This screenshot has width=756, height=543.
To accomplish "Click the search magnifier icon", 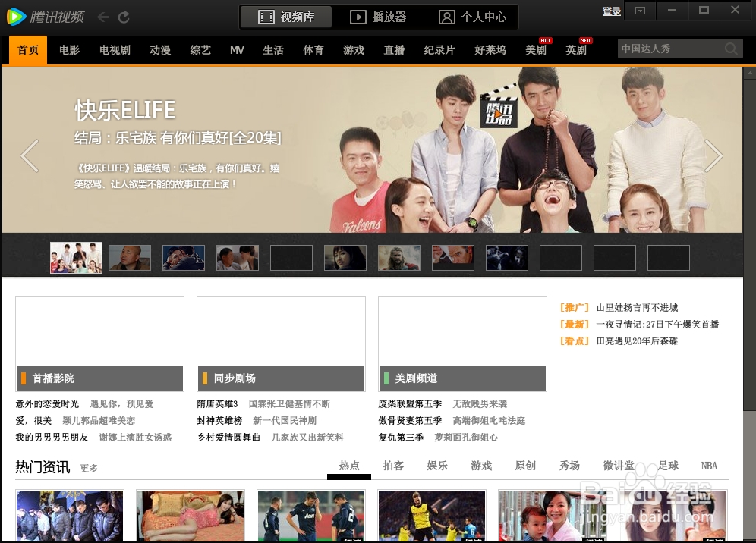I will tap(731, 49).
